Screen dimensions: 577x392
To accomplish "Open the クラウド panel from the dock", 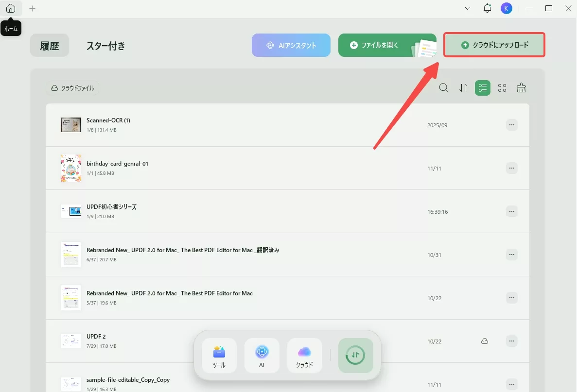I will (304, 355).
